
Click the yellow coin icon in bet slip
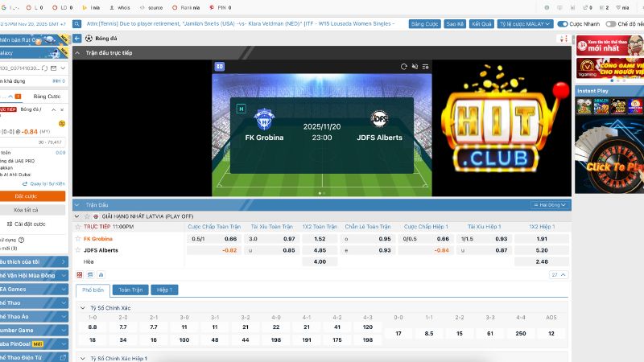point(62,123)
